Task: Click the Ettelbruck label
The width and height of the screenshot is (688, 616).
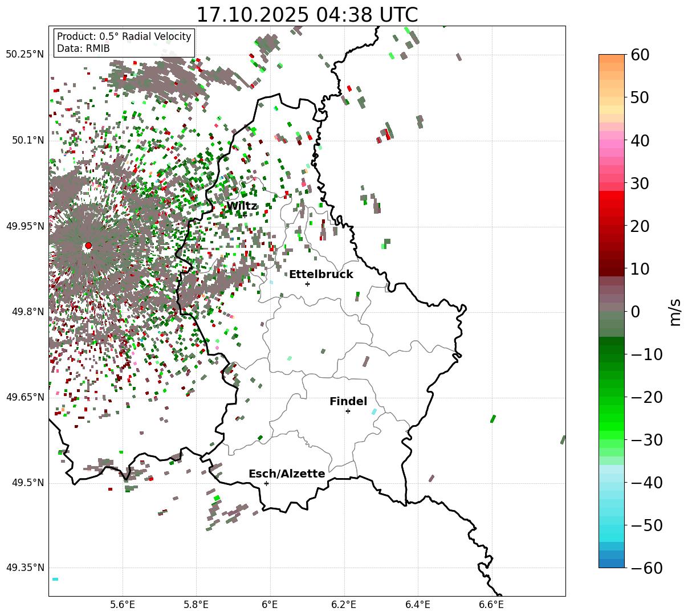Action: coord(321,275)
